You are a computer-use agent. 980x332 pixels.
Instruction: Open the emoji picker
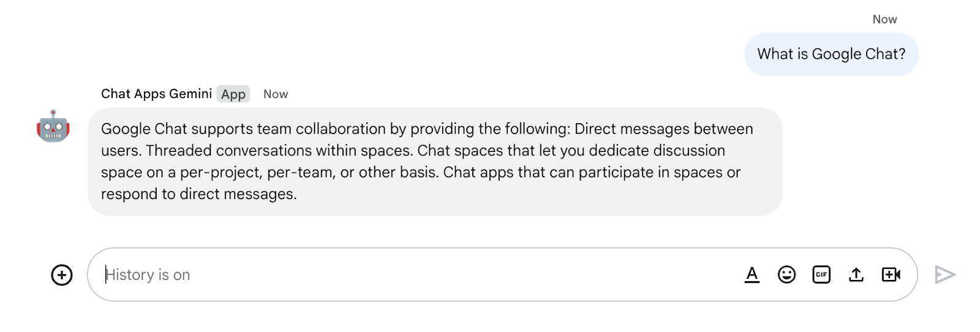786,275
